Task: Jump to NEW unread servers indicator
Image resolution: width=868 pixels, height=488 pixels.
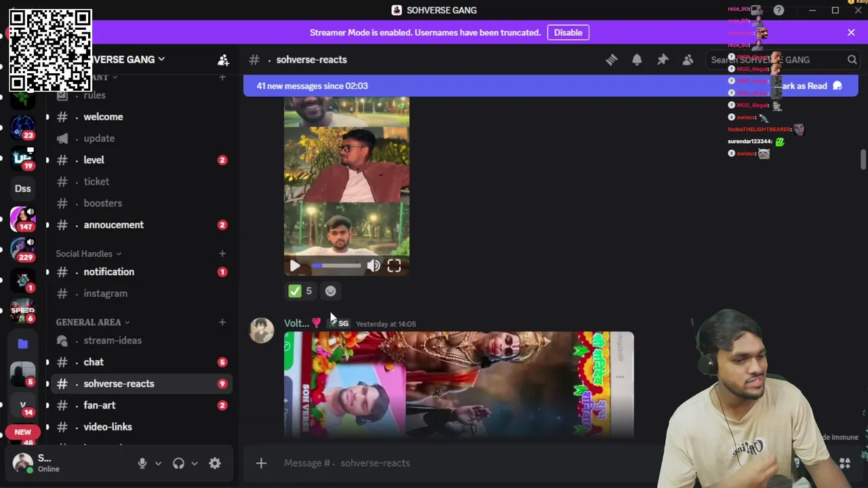Action: (23, 432)
